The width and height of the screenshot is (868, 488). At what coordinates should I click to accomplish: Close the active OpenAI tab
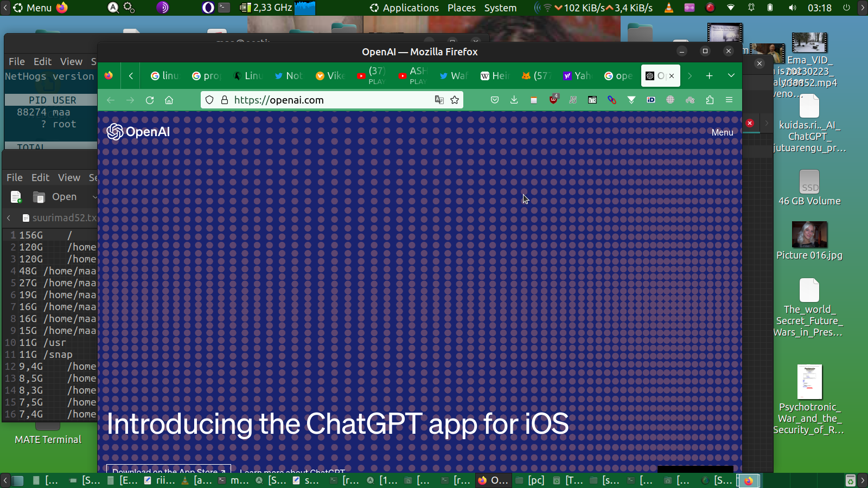click(672, 76)
